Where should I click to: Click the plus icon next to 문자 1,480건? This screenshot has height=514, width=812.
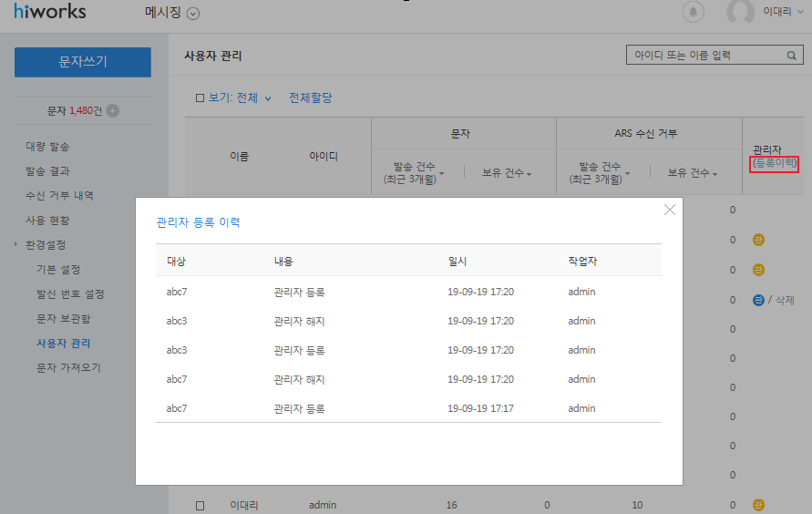112,111
